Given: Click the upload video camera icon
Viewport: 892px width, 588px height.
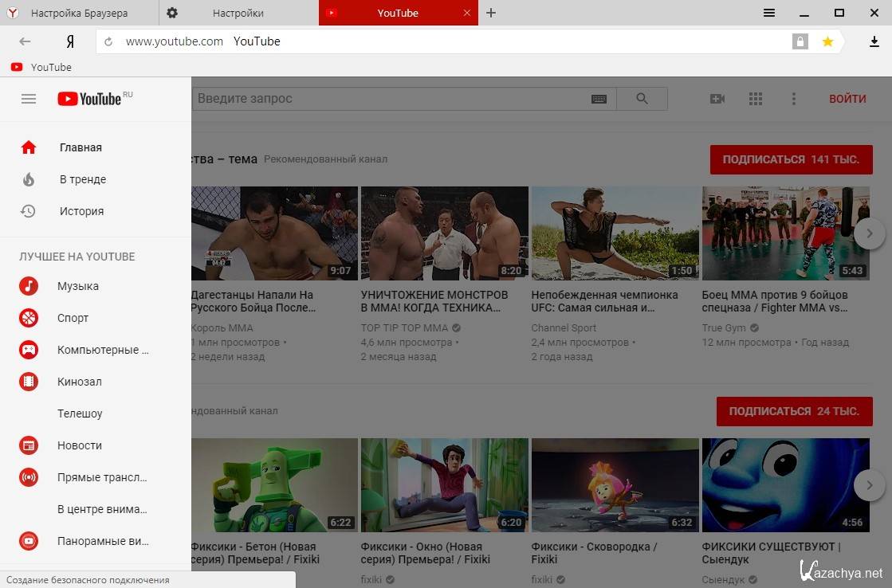Looking at the screenshot, I should (717, 99).
